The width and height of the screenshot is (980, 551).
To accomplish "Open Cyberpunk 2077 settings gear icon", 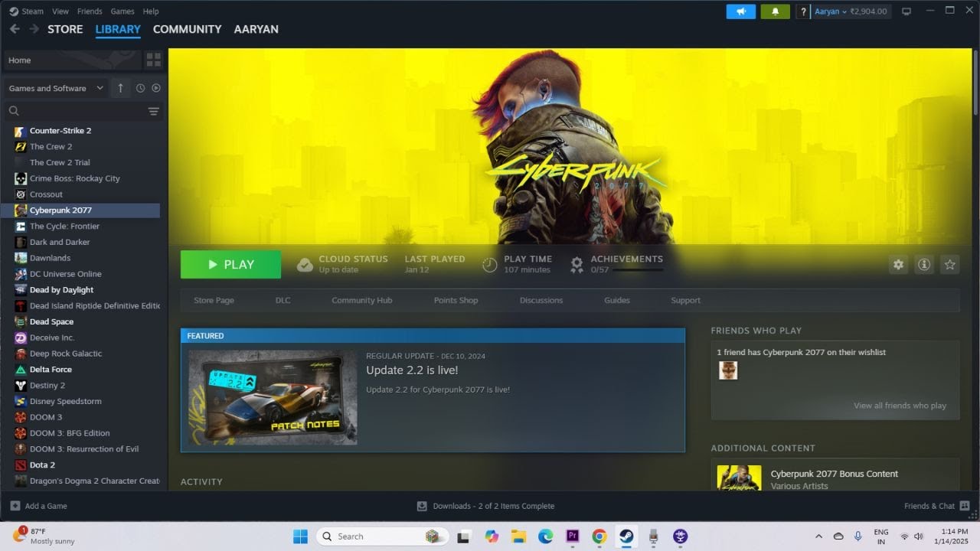I will (898, 264).
